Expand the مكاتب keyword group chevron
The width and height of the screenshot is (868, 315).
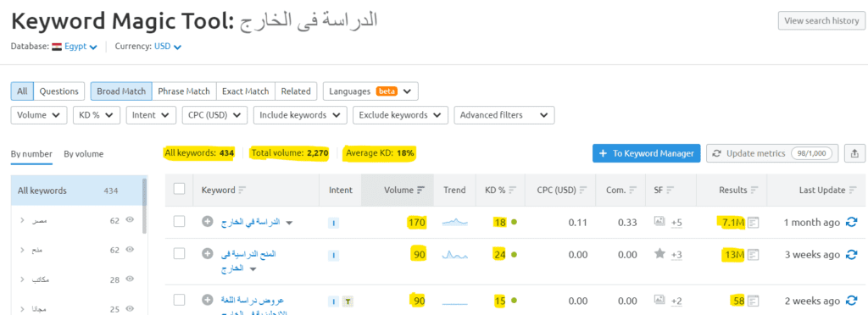22,279
